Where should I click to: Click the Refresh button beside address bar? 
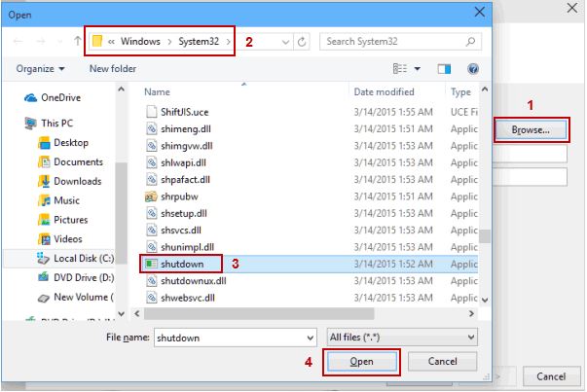(302, 42)
